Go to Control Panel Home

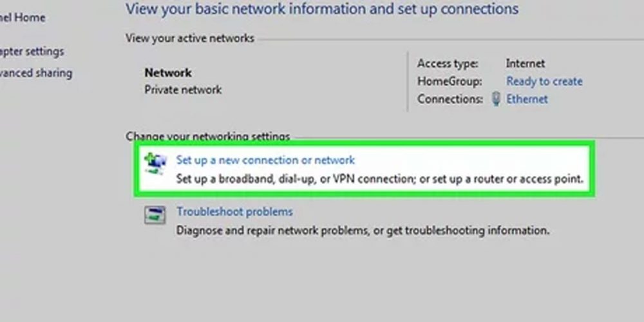[x=23, y=17]
